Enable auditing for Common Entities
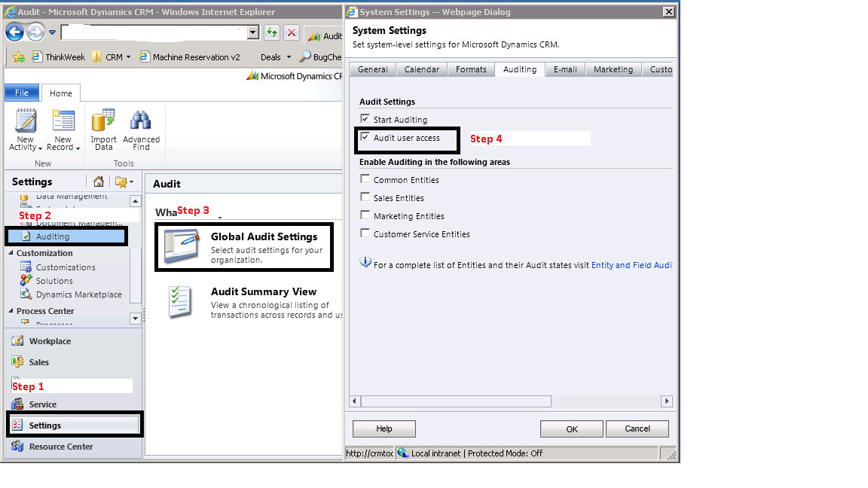The height and width of the screenshot is (488, 868). tap(365, 179)
